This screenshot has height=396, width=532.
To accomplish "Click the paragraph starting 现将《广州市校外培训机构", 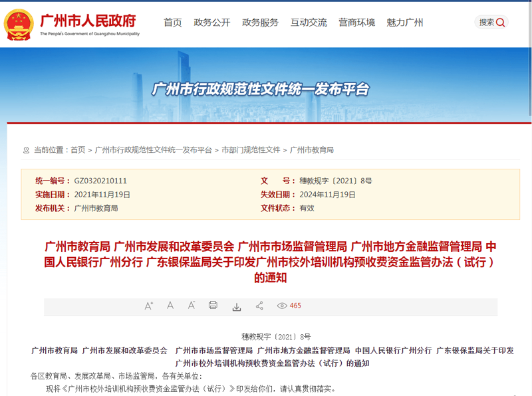I will click(191, 389).
